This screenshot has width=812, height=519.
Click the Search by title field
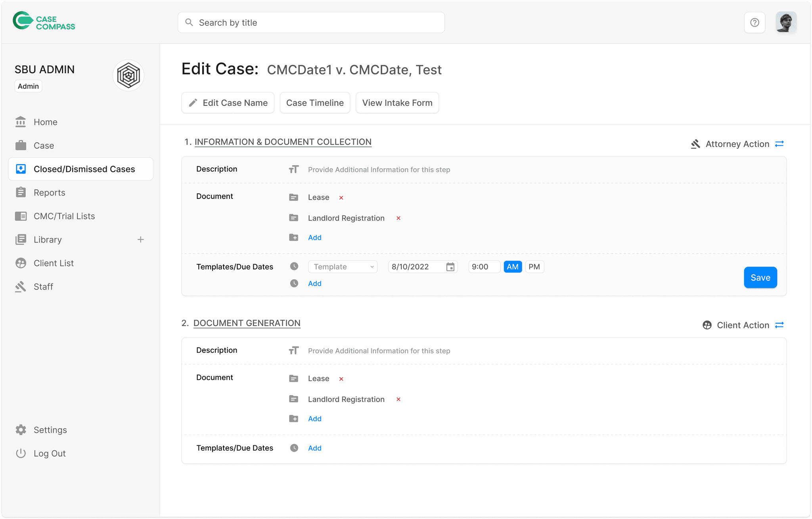(311, 23)
